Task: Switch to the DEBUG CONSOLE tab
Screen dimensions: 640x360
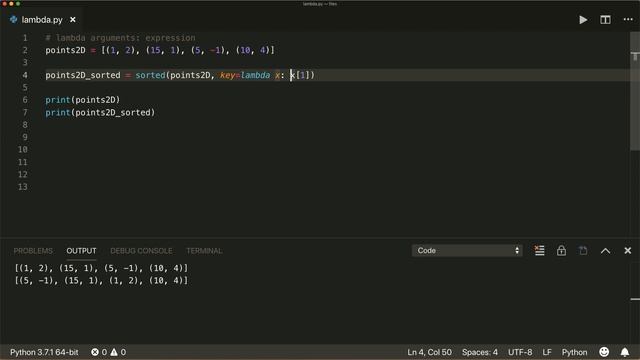Action: (141, 251)
